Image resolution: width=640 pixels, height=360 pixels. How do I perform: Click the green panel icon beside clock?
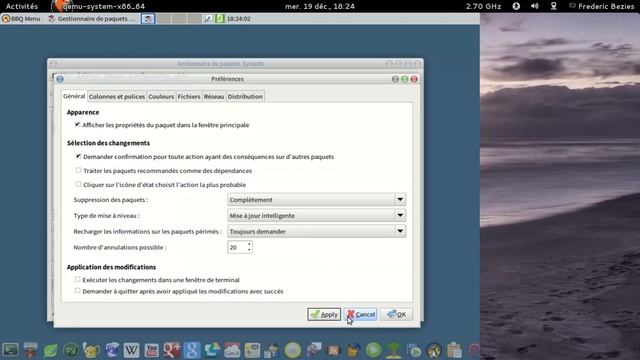220,19
